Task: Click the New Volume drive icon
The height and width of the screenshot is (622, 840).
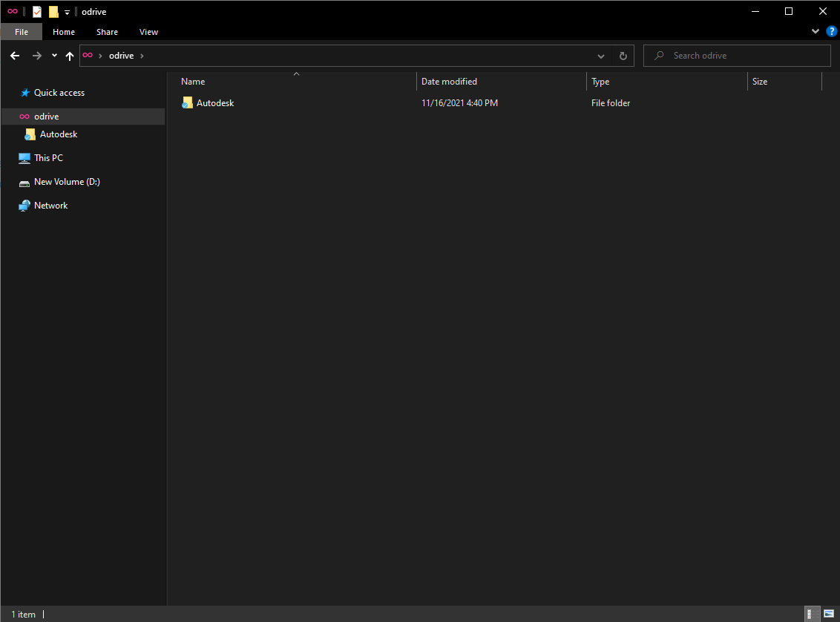Action: 24,184
